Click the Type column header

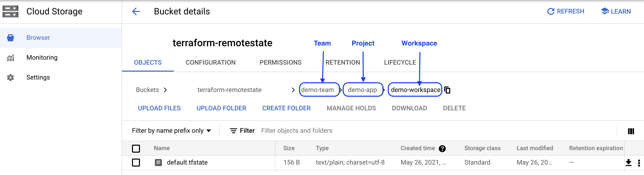point(322,148)
